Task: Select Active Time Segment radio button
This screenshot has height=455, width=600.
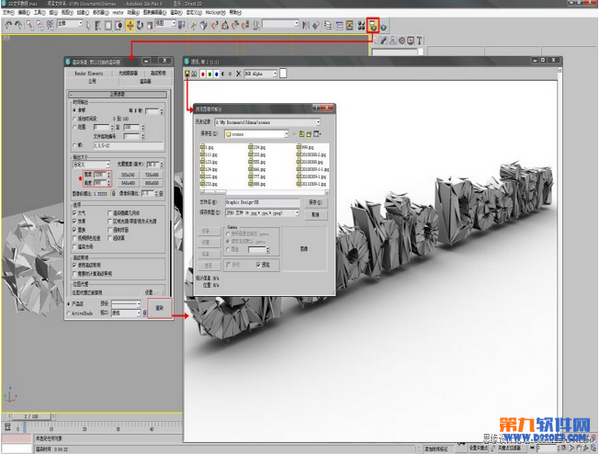Action: point(75,119)
